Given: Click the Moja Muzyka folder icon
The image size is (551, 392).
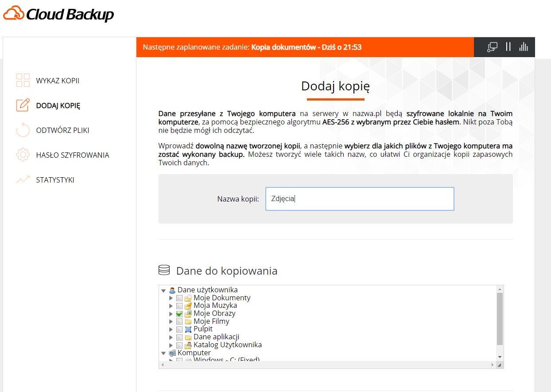Looking at the screenshot, I should coord(188,306).
